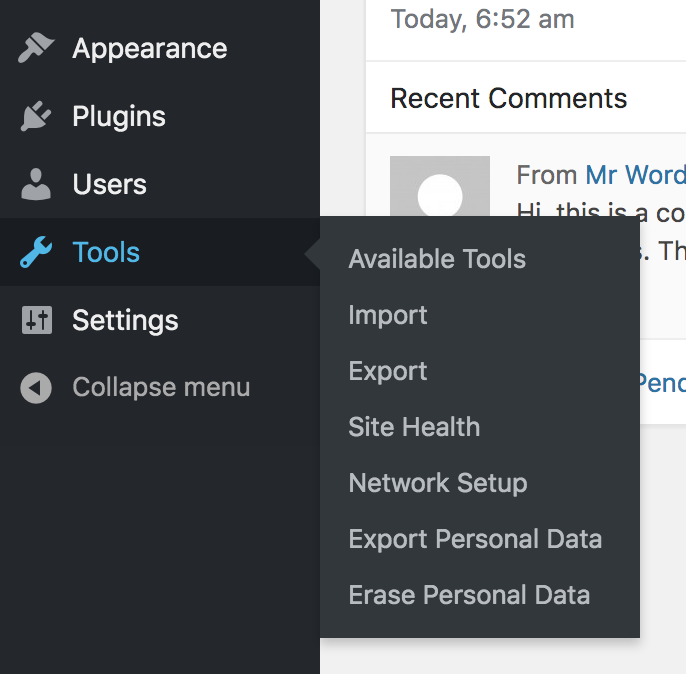Open Erase Personal Data

pyautogui.click(x=469, y=595)
